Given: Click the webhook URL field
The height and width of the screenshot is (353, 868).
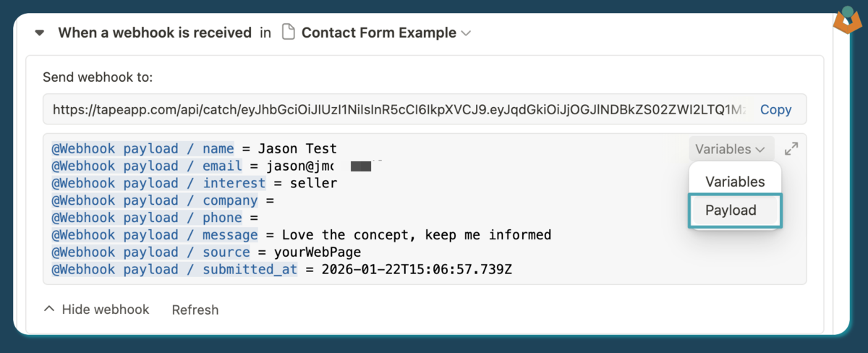Looking at the screenshot, I should coord(398,110).
